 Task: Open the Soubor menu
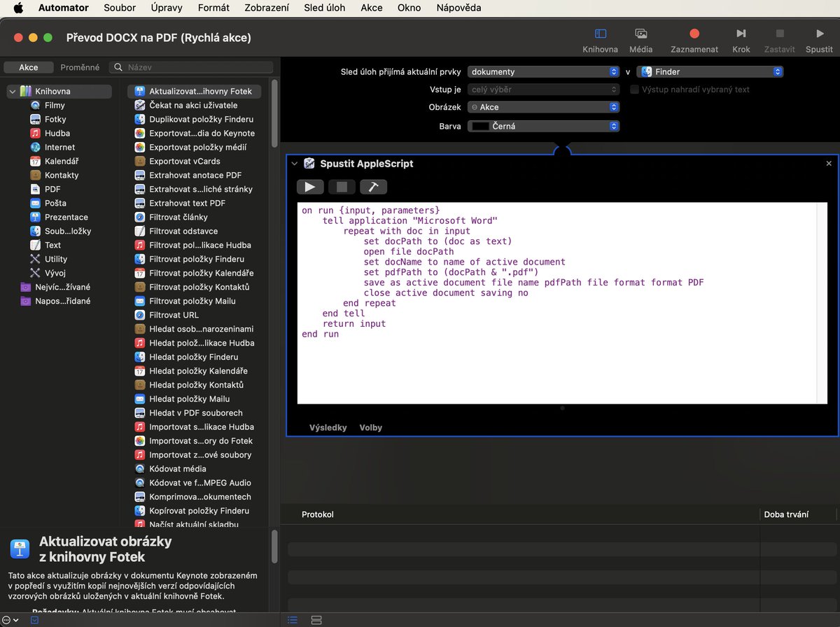pos(120,8)
